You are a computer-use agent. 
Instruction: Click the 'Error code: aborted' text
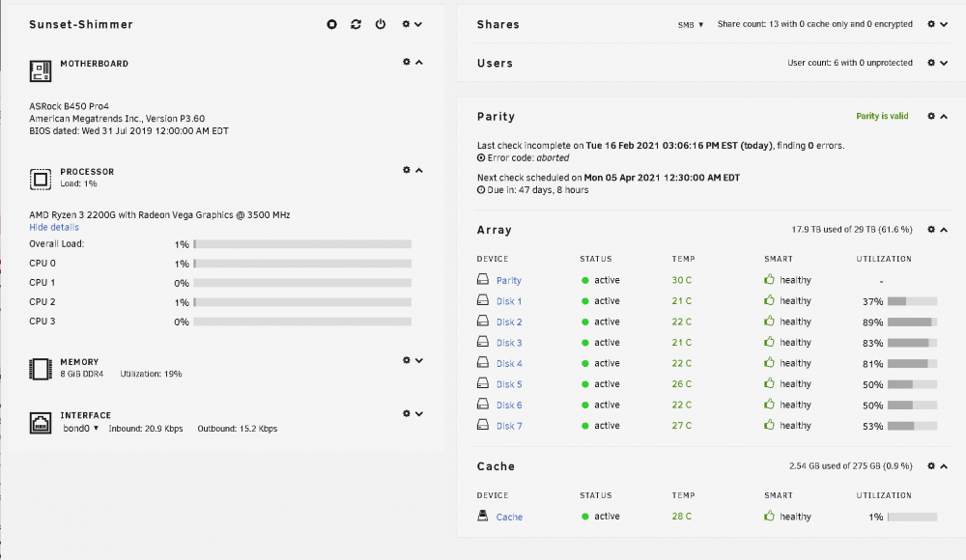[528, 157]
